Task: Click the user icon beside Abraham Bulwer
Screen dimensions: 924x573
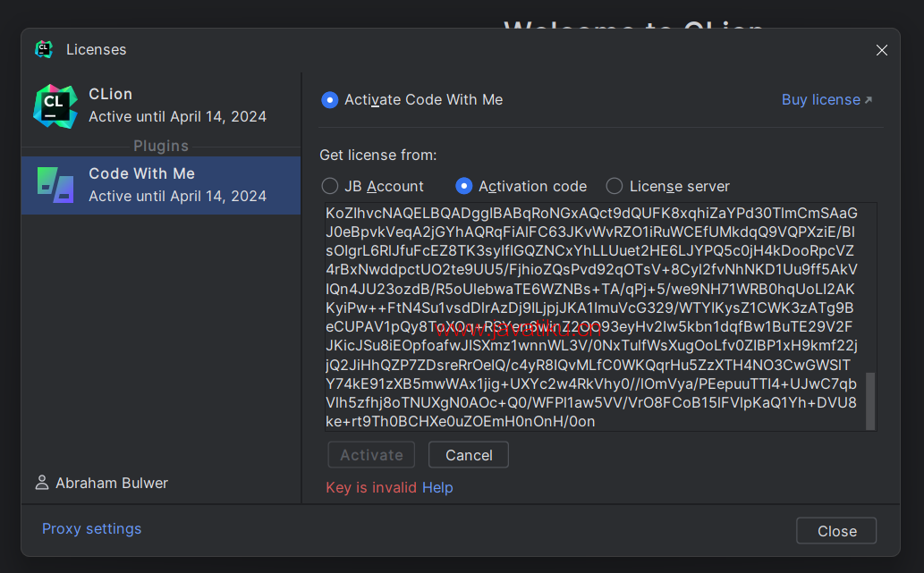Action: tap(42, 483)
